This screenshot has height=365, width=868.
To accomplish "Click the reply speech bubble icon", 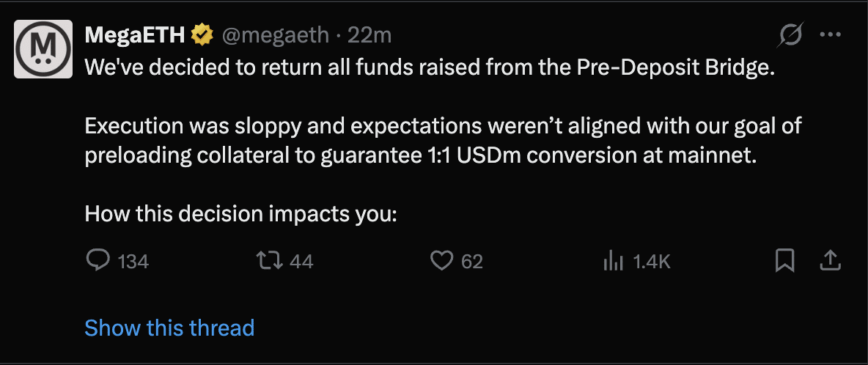I will click(x=98, y=260).
